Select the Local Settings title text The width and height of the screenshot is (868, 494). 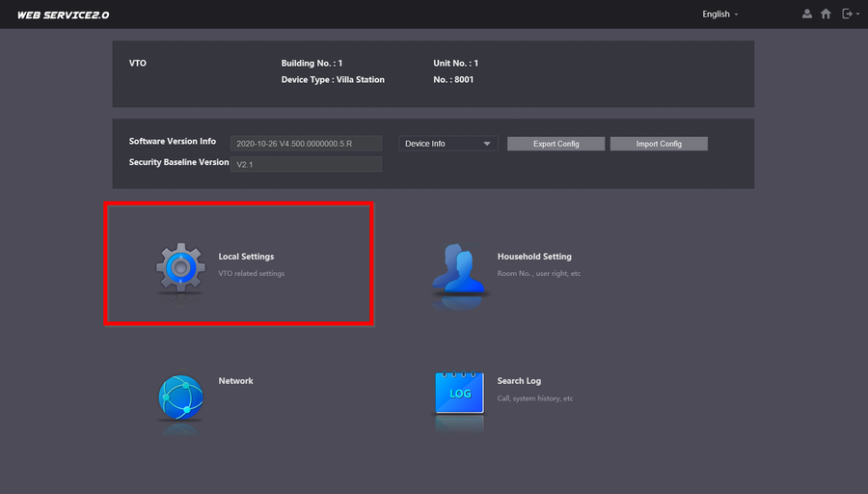246,257
